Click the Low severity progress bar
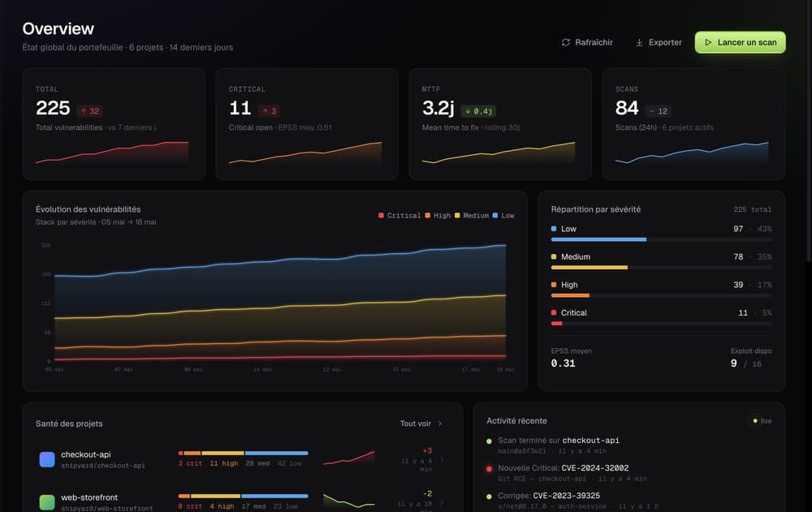 click(x=661, y=239)
